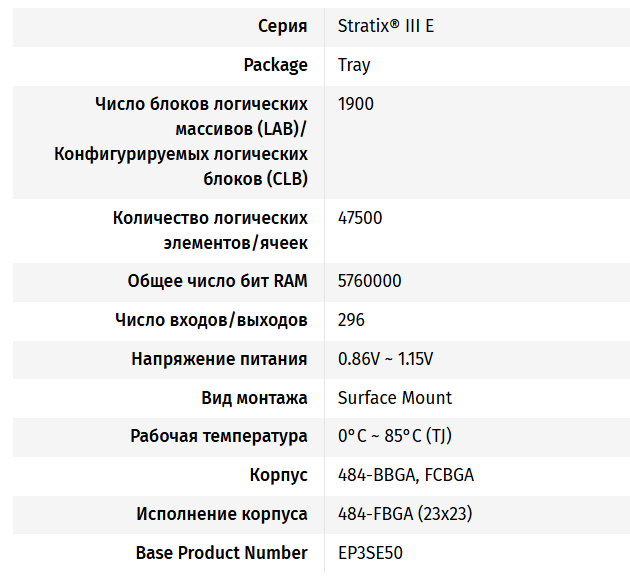Image resolution: width=630 pixels, height=587 pixels.
Task: Click the 5760000 RAM bits value
Action: [370, 281]
